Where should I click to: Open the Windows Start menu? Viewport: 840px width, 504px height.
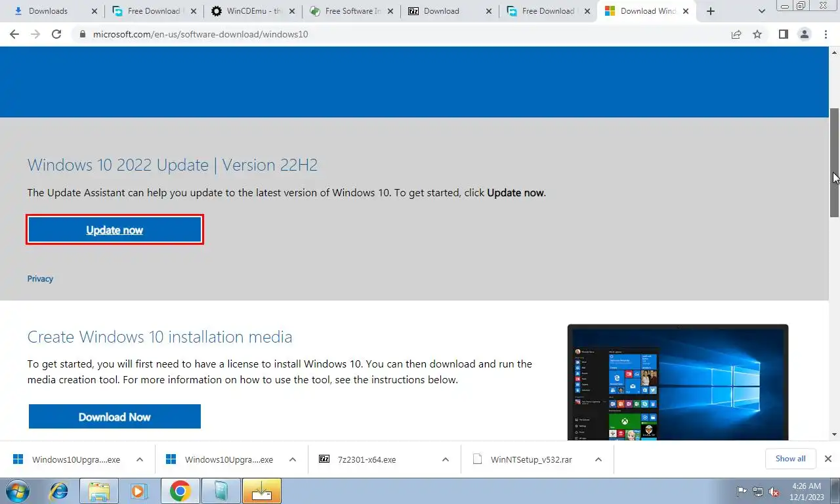18,491
